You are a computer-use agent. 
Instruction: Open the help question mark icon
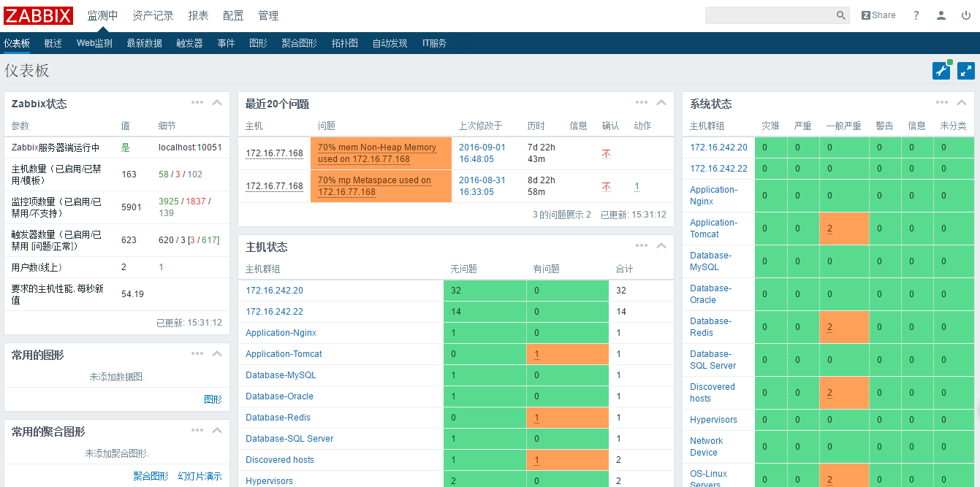(x=916, y=15)
